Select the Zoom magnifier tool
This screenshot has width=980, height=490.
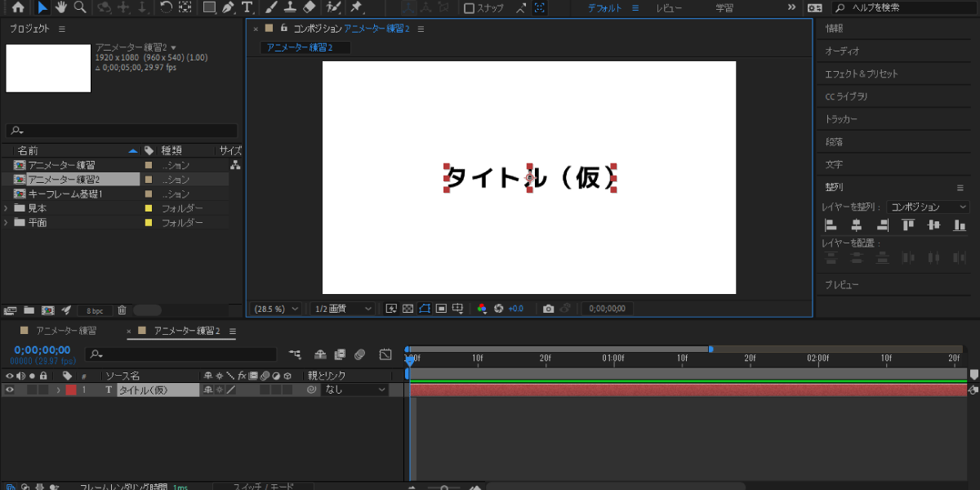[80, 7]
